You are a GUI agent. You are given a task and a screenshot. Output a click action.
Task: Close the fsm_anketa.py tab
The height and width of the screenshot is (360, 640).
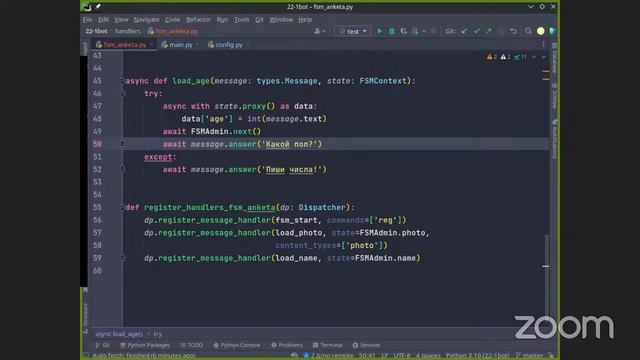point(151,44)
